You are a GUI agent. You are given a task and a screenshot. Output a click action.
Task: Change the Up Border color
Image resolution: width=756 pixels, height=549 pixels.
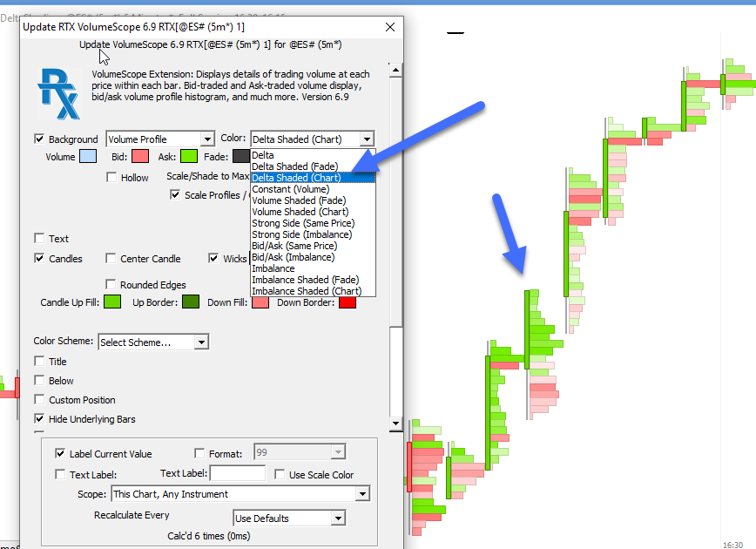coord(191,302)
